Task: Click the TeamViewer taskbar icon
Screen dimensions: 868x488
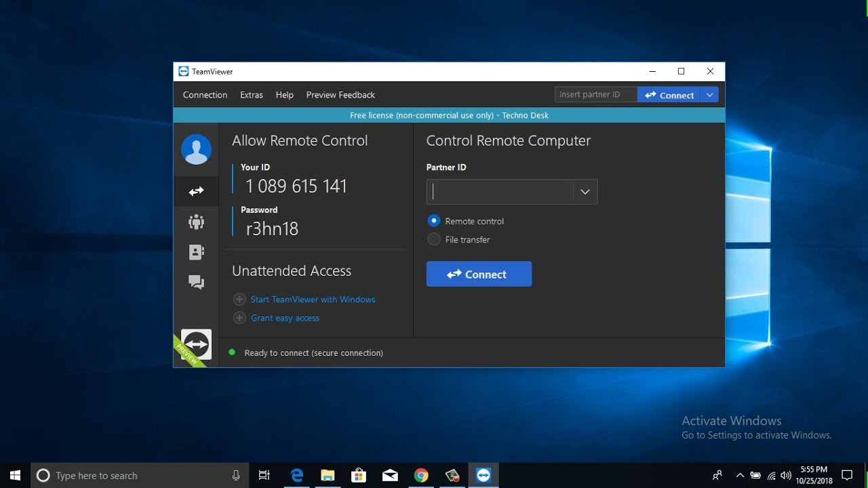Action: (484, 475)
